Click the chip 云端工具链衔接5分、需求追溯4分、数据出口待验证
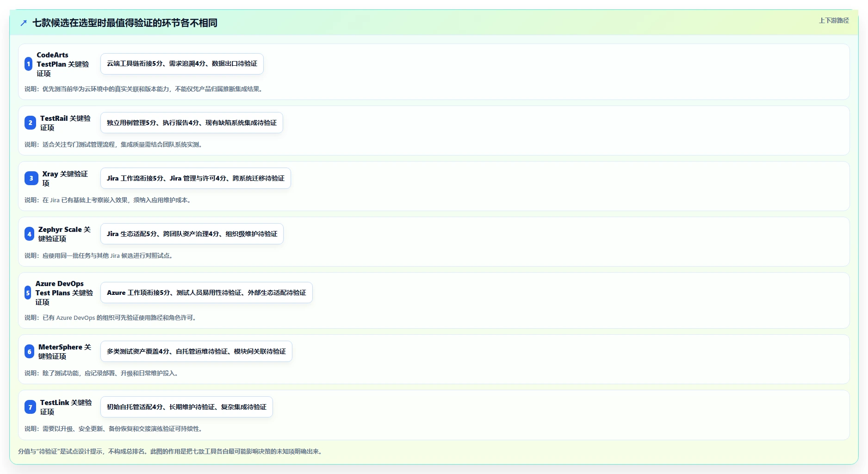Screen dimensions: 868x474 pos(182,64)
